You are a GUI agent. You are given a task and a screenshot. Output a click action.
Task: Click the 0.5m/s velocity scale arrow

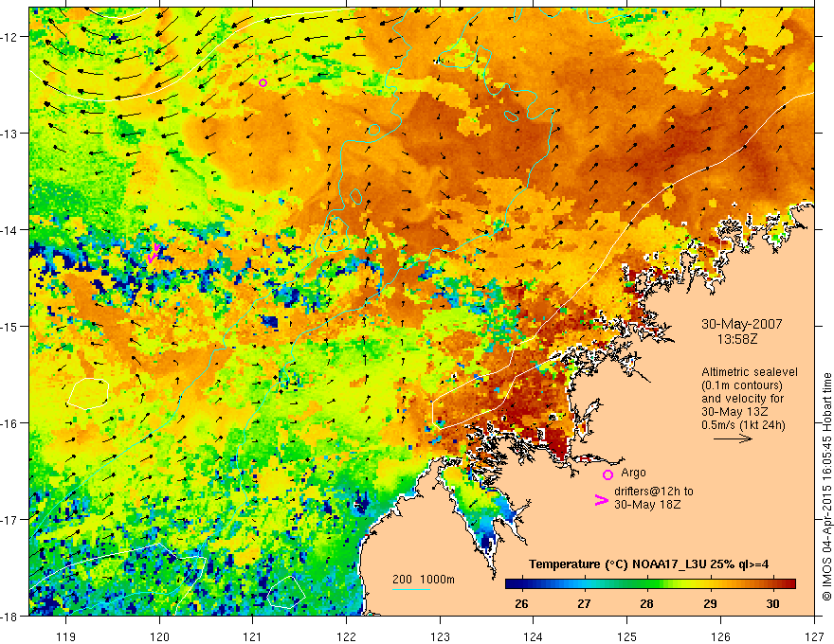pyautogui.click(x=733, y=438)
